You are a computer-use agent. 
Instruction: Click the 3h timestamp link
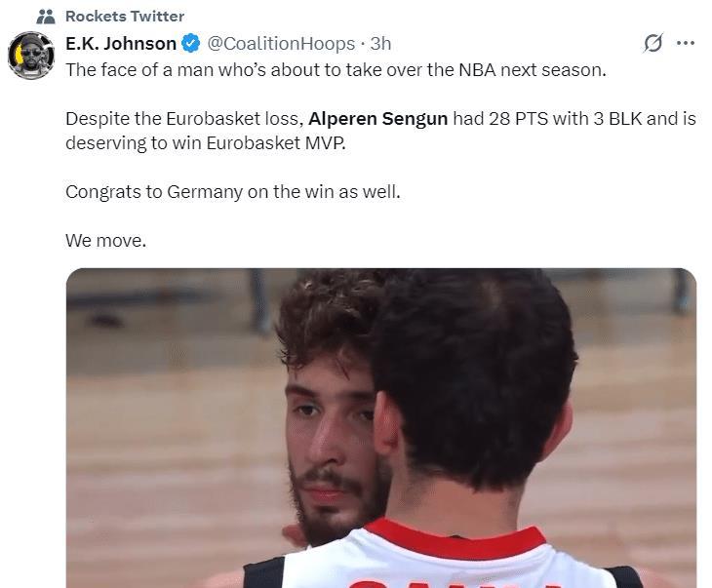tap(380, 44)
